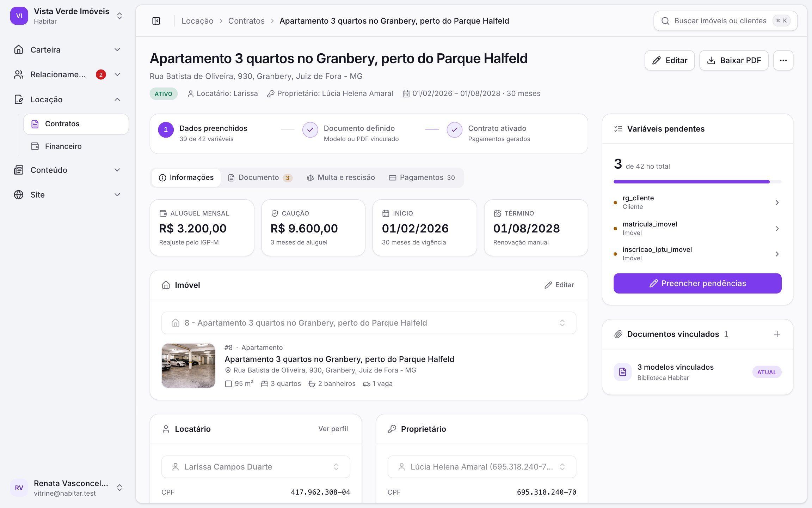Open the matricula_imovel pending variable
This screenshot has height=508, width=812.
tap(697, 229)
